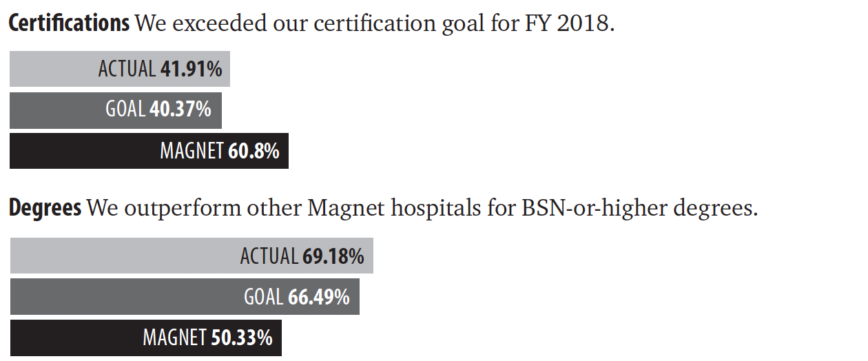Viewport: 868px width, 361px height.
Task: Click the 60.8% value
Action: click(x=254, y=151)
